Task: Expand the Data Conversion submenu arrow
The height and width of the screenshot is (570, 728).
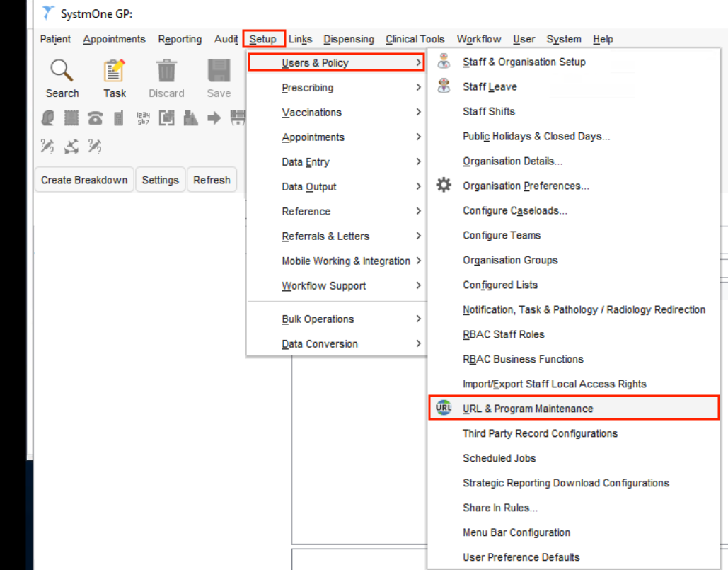Action: 418,343
